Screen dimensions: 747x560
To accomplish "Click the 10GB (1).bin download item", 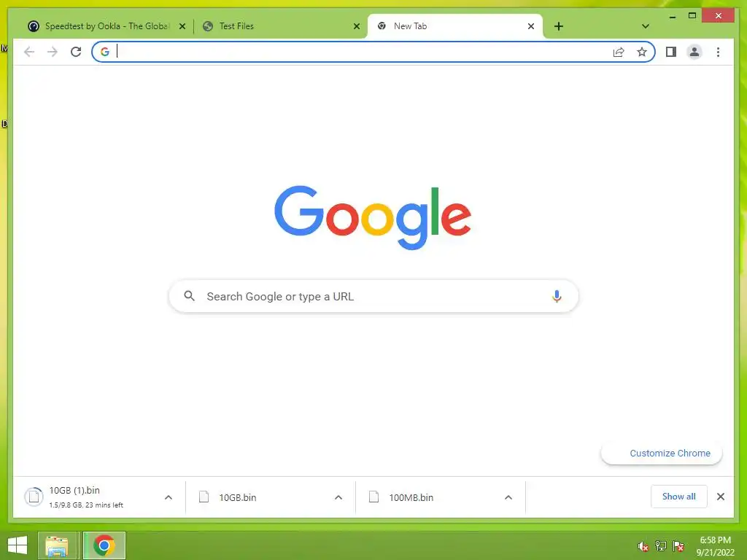I will pyautogui.click(x=99, y=497).
